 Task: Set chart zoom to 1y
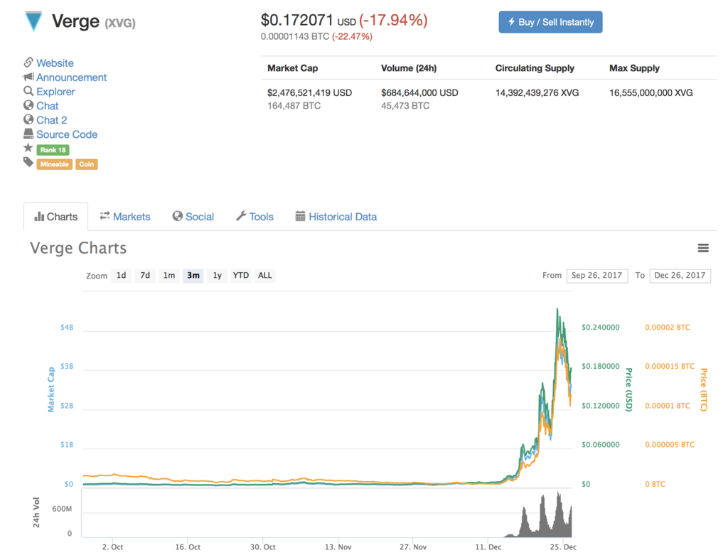click(x=218, y=276)
